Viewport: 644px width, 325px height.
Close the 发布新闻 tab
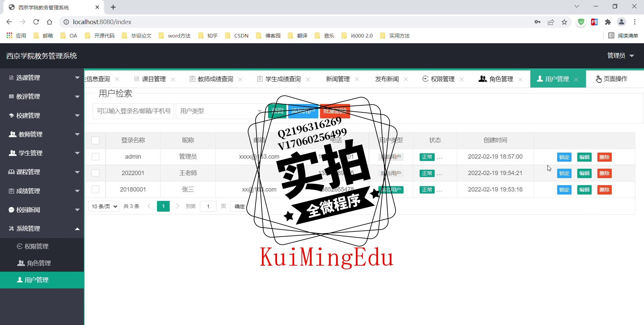(x=406, y=79)
